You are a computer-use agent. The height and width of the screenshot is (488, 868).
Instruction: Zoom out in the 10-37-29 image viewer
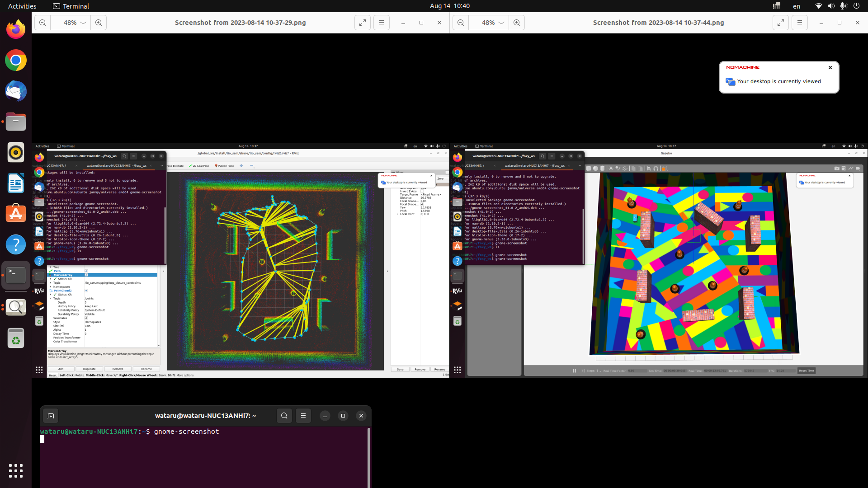(x=42, y=23)
